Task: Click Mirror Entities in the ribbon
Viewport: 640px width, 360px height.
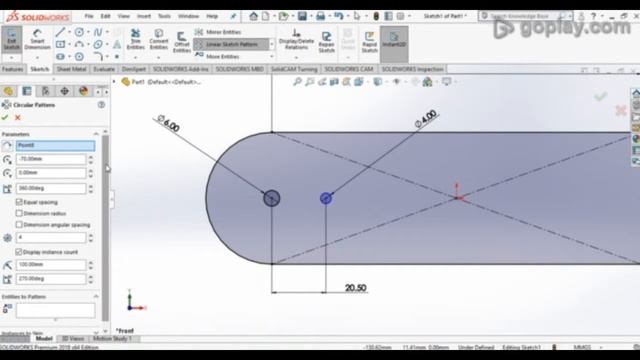Action: [x=218, y=32]
